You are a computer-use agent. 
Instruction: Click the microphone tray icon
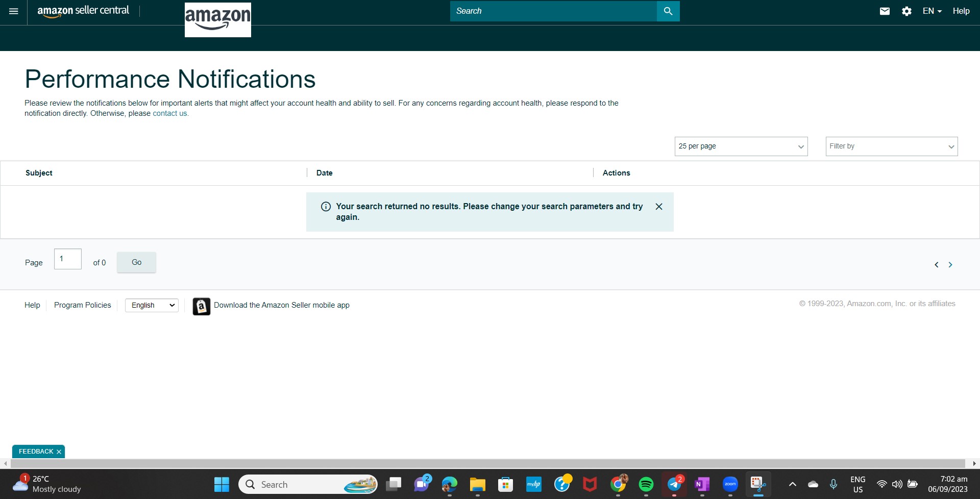pyautogui.click(x=834, y=484)
